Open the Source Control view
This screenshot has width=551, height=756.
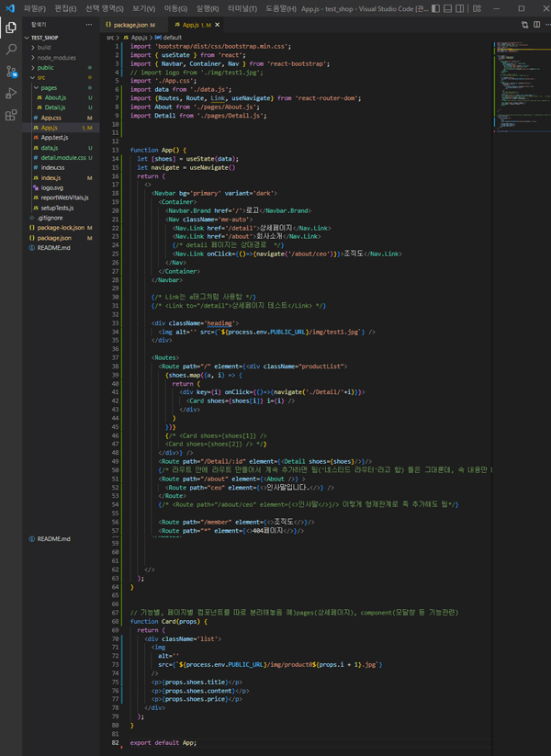click(11, 72)
